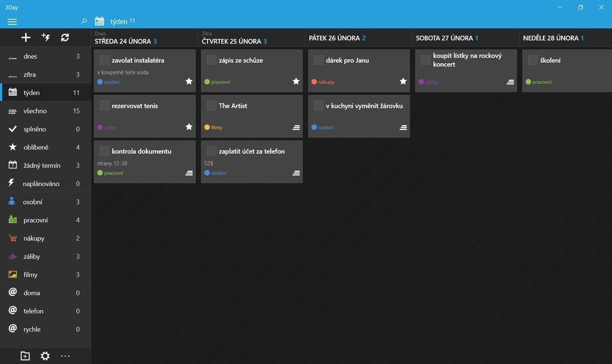This screenshot has width=612, height=364.
Task: Open settings gear in sidebar footer
Action: pos(45,356)
